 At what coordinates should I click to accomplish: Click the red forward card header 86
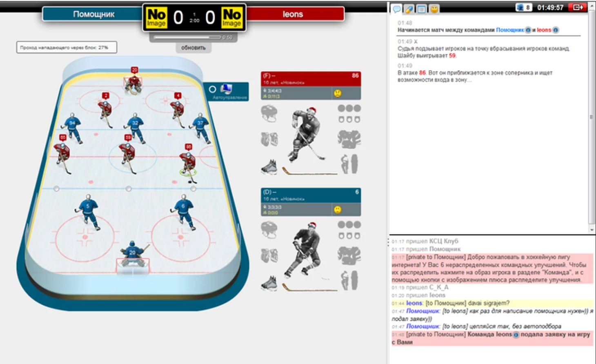click(x=311, y=78)
